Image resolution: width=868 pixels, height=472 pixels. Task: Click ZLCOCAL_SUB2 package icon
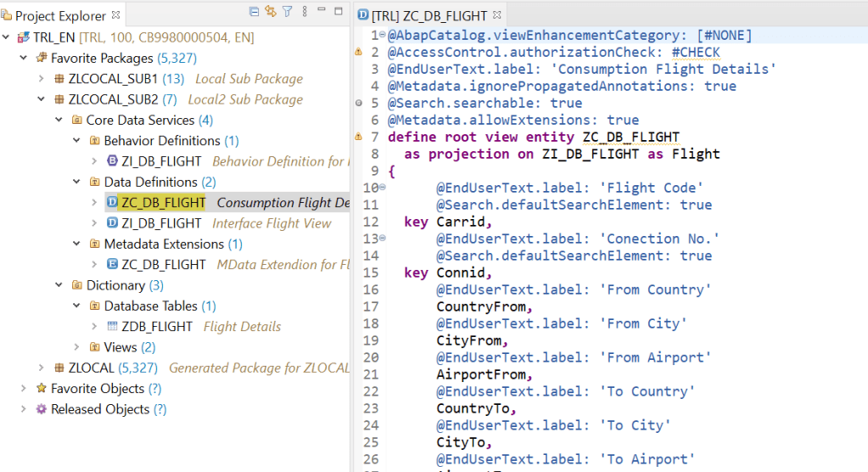[59, 99]
